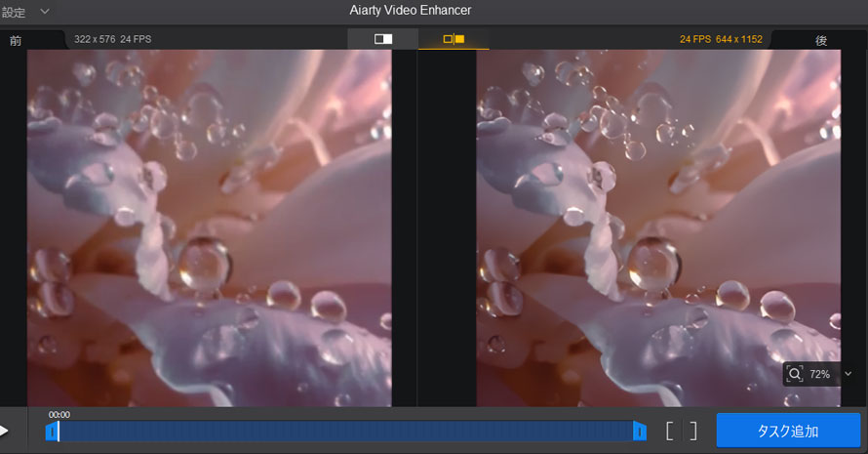Expand the chevron next to 設定

point(45,11)
